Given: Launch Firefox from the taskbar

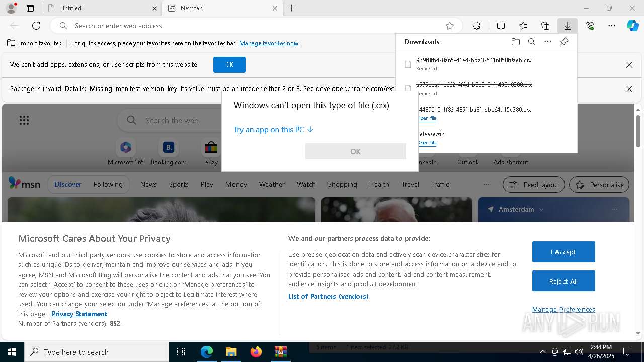Looking at the screenshot, I should (x=256, y=352).
